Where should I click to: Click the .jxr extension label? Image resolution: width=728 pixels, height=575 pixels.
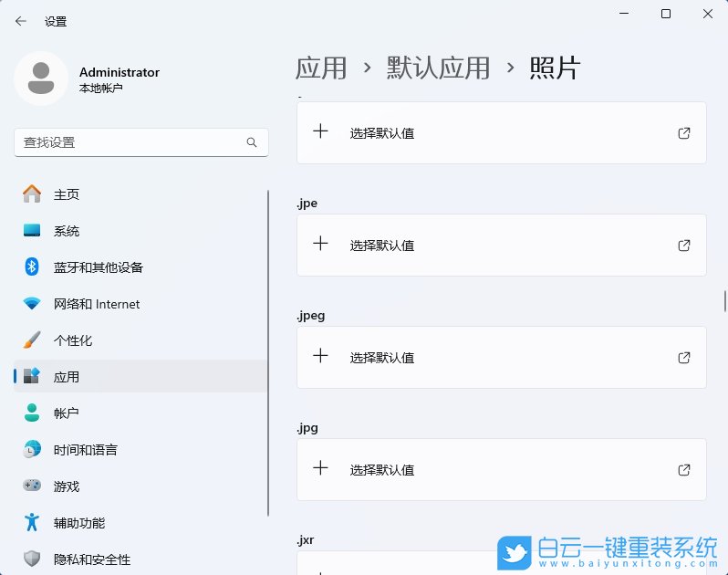coord(305,540)
